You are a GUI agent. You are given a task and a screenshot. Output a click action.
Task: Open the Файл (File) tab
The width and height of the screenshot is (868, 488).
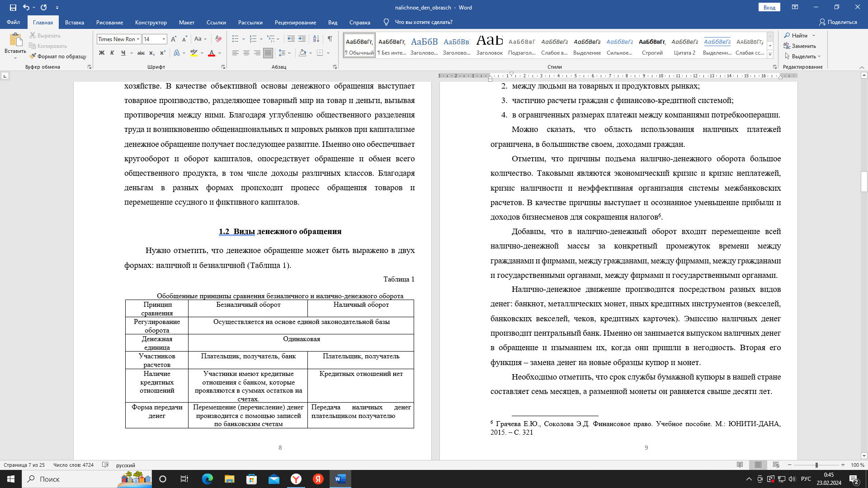pyautogui.click(x=13, y=22)
